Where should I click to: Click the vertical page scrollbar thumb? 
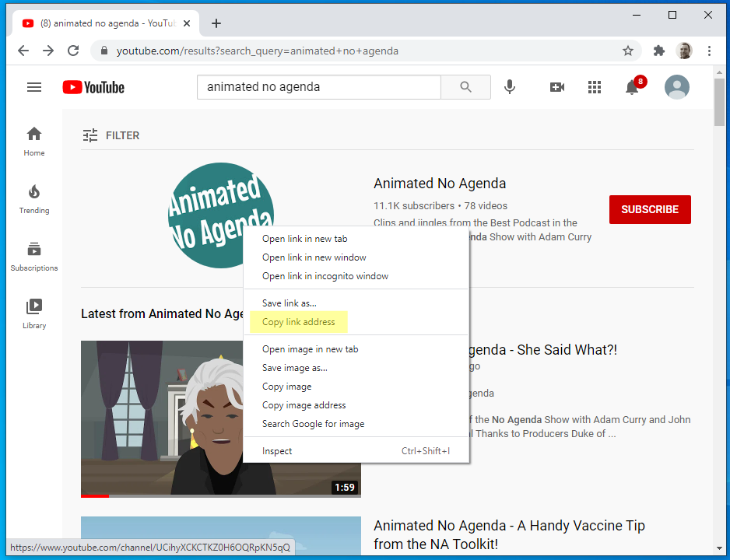(719, 101)
